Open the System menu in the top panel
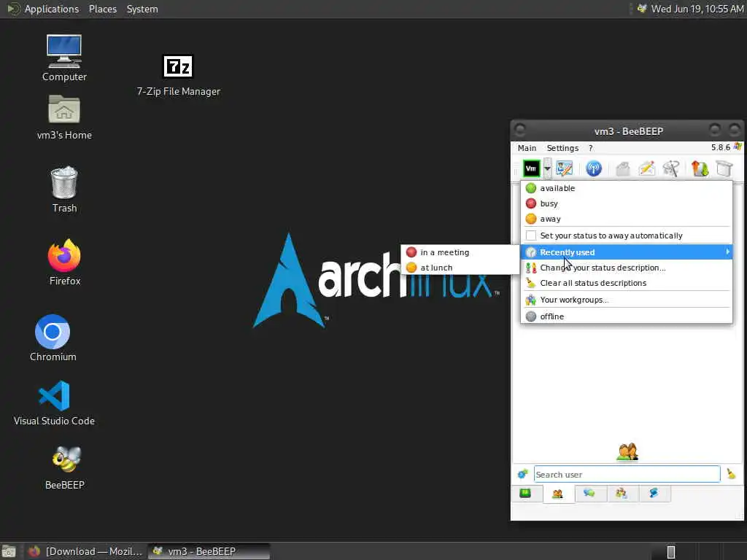 point(142,9)
